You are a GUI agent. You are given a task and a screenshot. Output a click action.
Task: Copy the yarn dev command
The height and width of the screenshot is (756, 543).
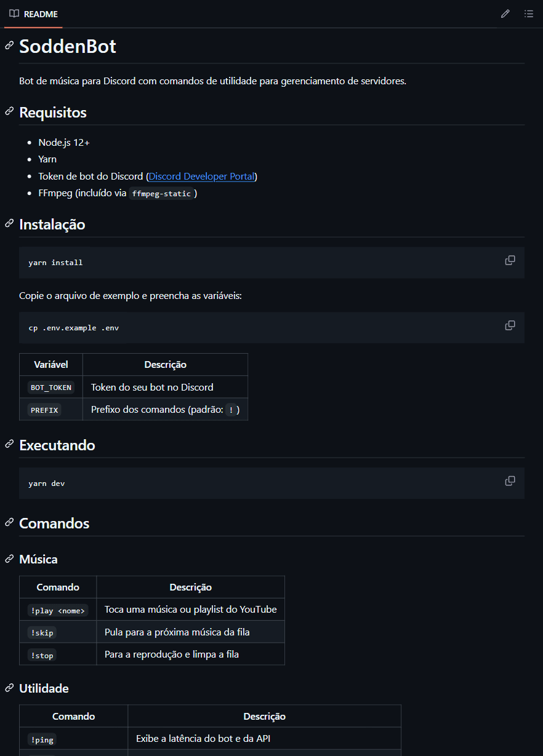click(x=510, y=481)
